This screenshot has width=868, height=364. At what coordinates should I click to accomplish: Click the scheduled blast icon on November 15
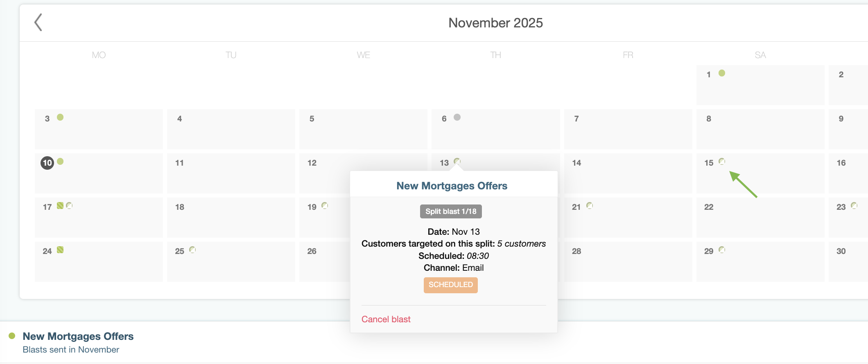point(722,162)
